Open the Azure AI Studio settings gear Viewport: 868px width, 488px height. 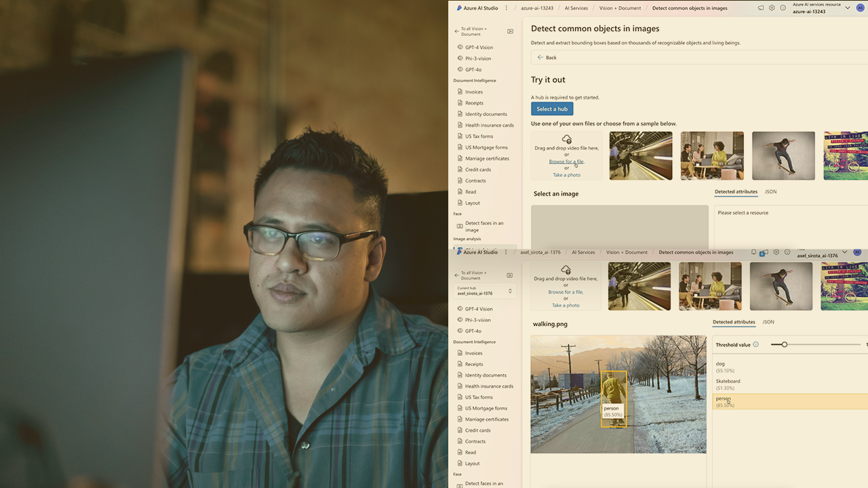point(772,7)
